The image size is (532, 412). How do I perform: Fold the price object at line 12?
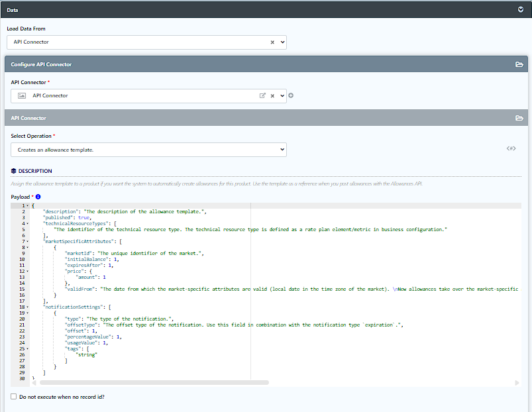tap(27, 272)
